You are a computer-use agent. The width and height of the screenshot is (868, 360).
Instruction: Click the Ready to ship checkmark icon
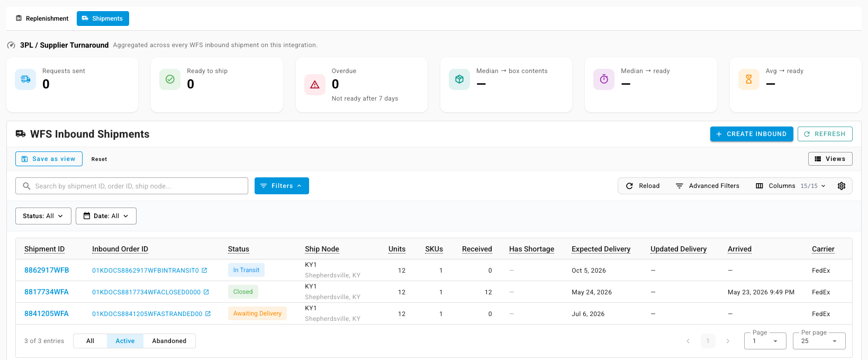pyautogui.click(x=170, y=79)
